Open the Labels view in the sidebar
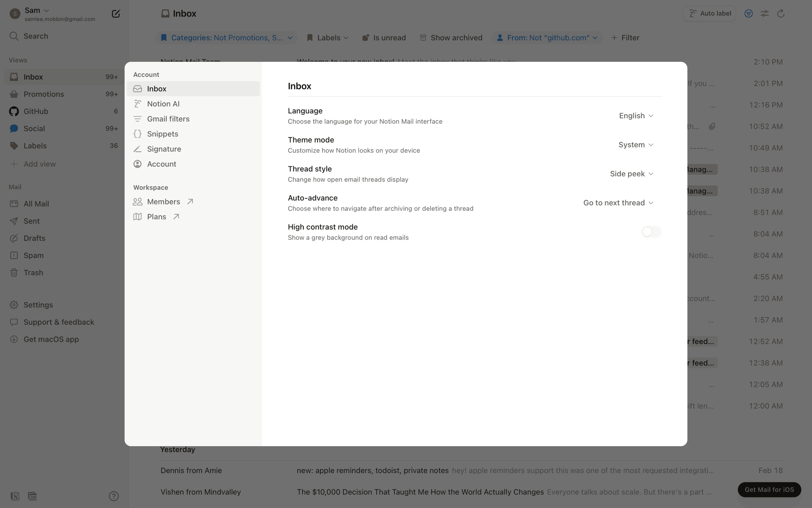 point(64,146)
